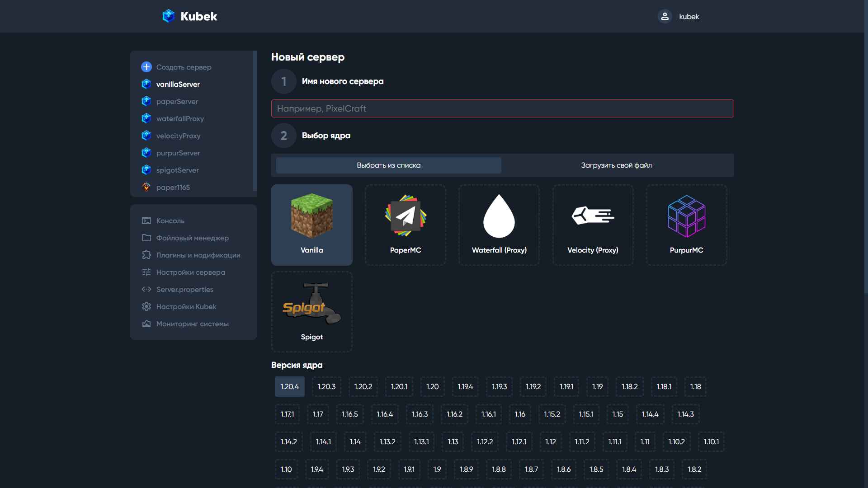Choose core version 1.14.4
Screen dimensions: 868x488
coord(650,414)
